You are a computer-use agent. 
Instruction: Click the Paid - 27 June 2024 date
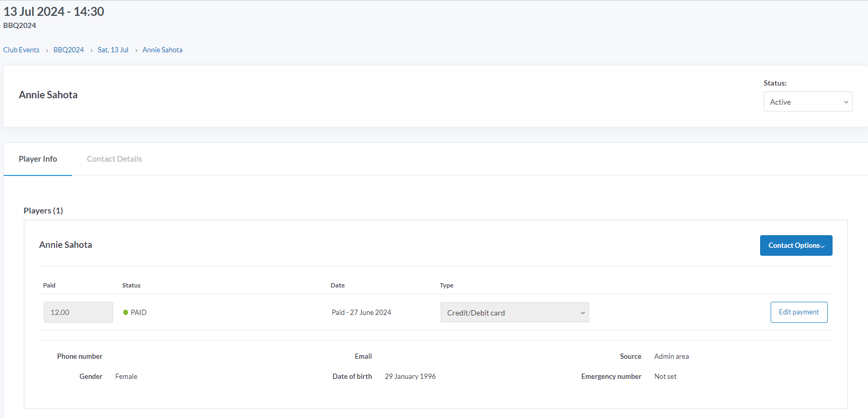pyautogui.click(x=361, y=312)
